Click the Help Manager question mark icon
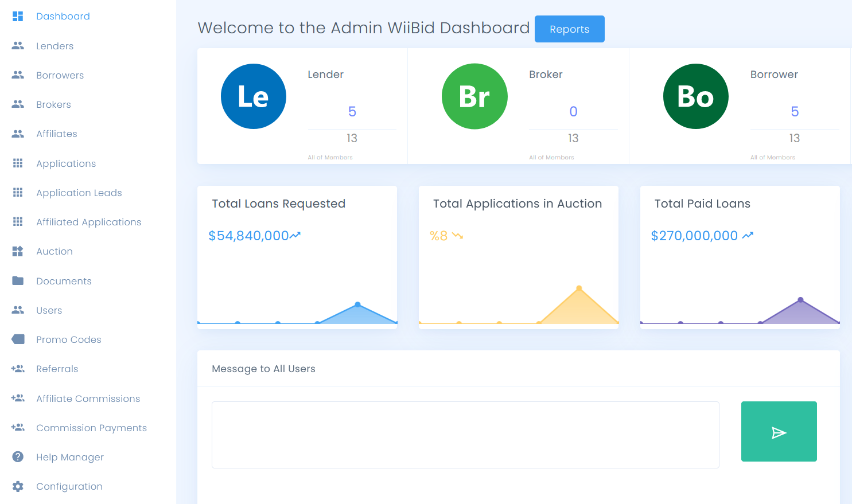The width and height of the screenshot is (852, 504). (18, 457)
